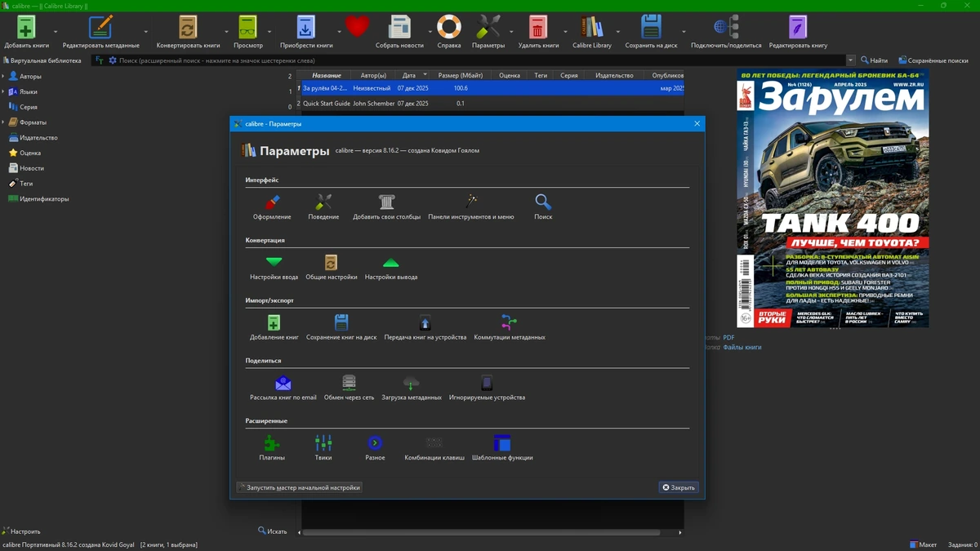This screenshot has width=980, height=551.
Task: Open Добавить свои столбцы settings
Action: 387,207
